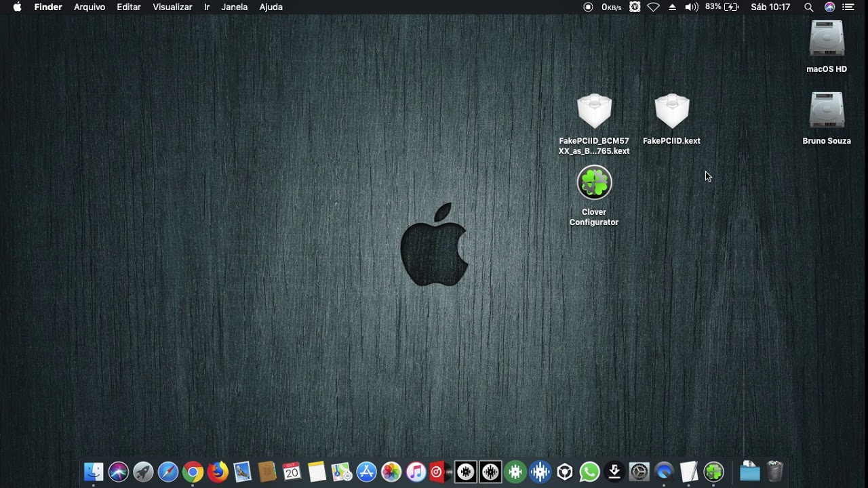The width and height of the screenshot is (868, 488).
Task: Open Maps app in the Dock
Action: pyautogui.click(x=342, y=472)
